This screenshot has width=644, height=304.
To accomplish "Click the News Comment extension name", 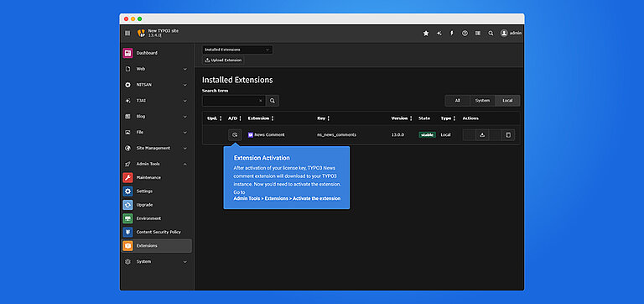I will (x=269, y=135).
